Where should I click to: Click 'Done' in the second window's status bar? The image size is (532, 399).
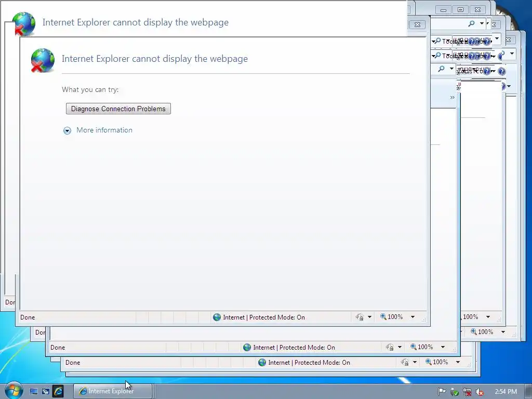pos(58,348)
